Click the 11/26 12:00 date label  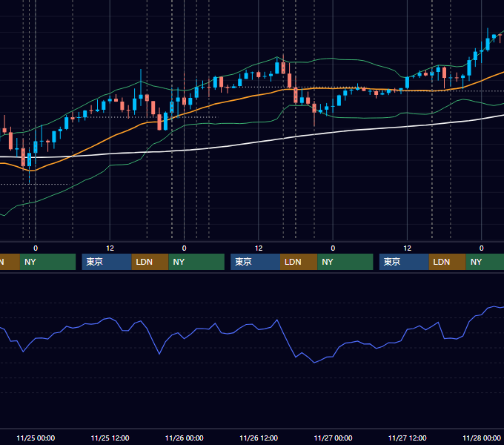(259, 438)
